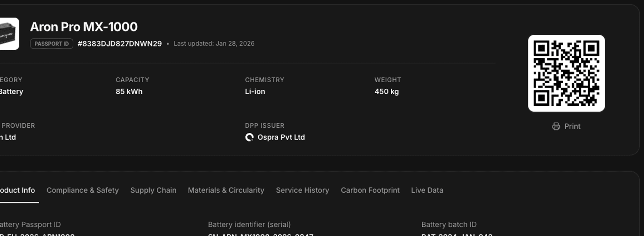Open the battery product thumbnail image
This screenshot has width=644, height=236.
(x=9, y=34)
